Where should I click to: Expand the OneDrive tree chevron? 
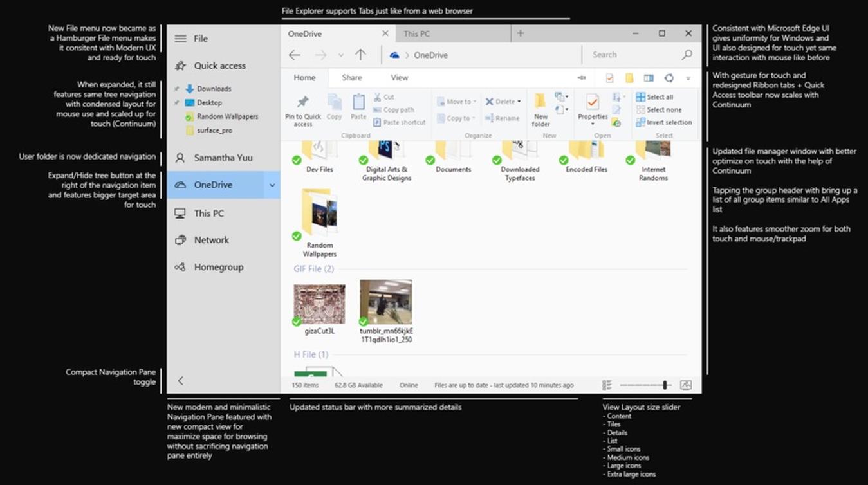(272, 185)
